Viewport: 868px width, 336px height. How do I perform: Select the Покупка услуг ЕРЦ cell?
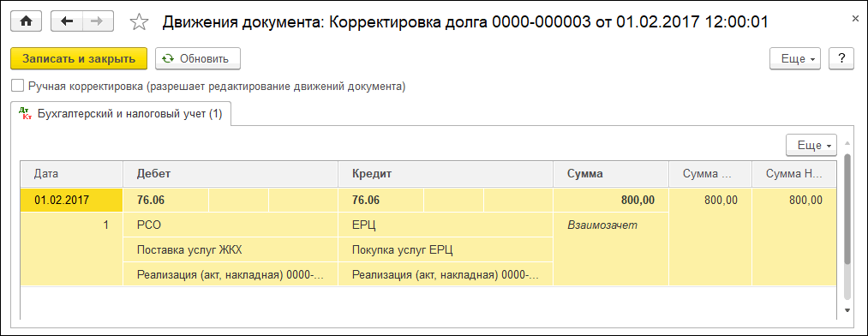(446, 249)
